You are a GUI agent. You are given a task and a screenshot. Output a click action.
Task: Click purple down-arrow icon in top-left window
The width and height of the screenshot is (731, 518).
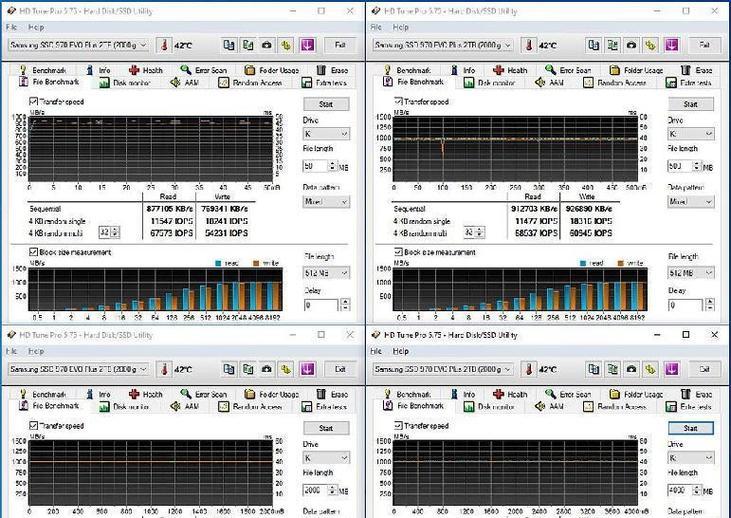[x=307, y=45]
